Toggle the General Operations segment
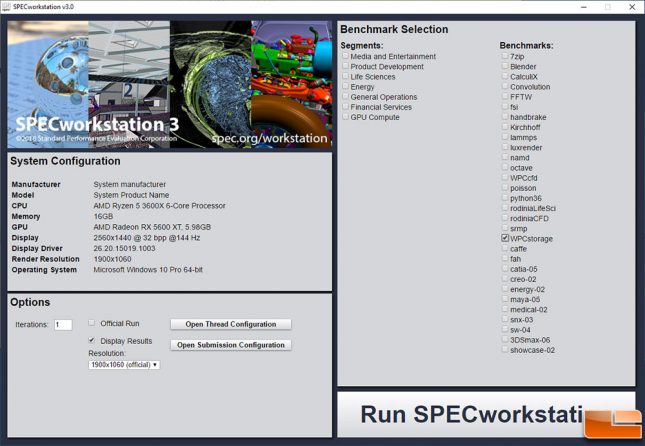This screenshot has width=645, height=446. point(346,96)
